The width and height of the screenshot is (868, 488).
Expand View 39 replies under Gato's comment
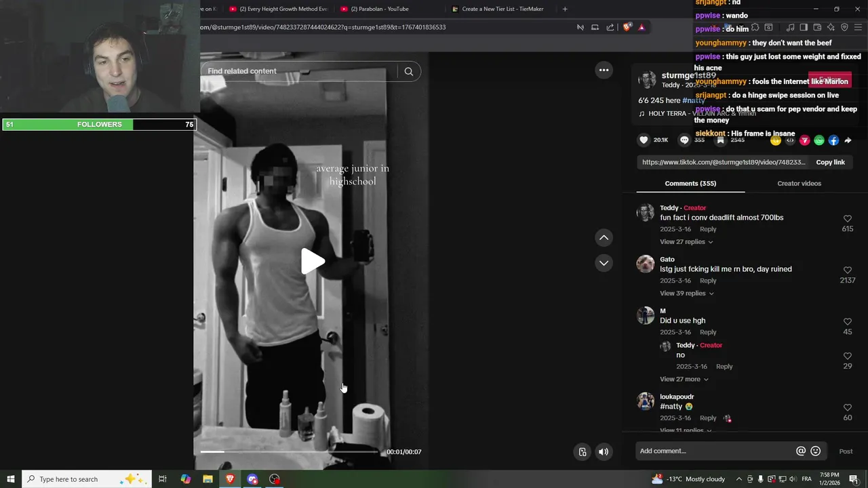(686, 293)
